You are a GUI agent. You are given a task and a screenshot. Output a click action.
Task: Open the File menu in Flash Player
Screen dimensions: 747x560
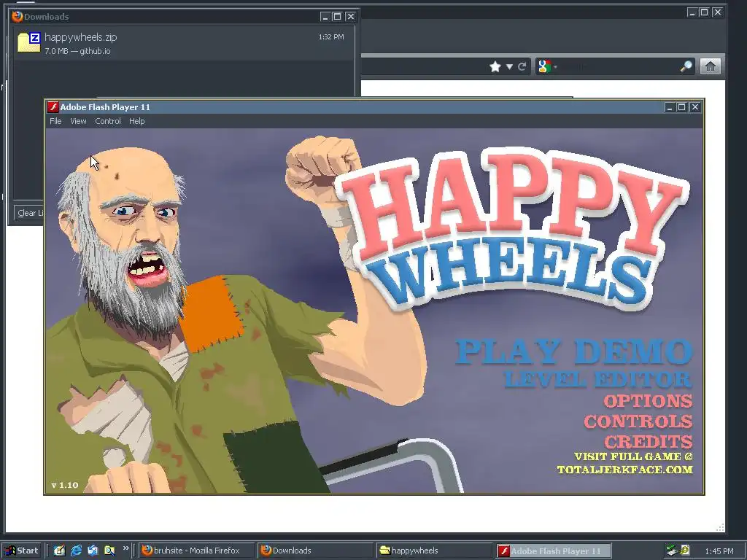pos(55,122)
